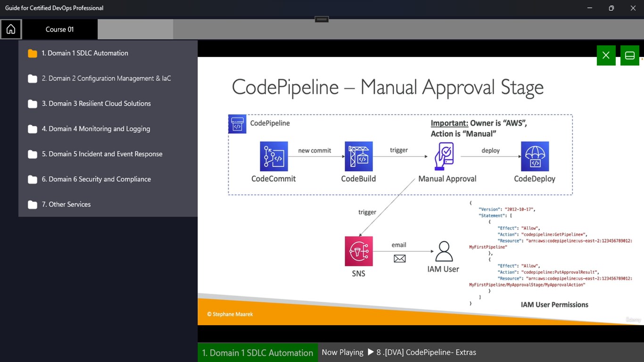Click the Important: Owner is "AWS" note
644x362 pixels.
[479, 128]
